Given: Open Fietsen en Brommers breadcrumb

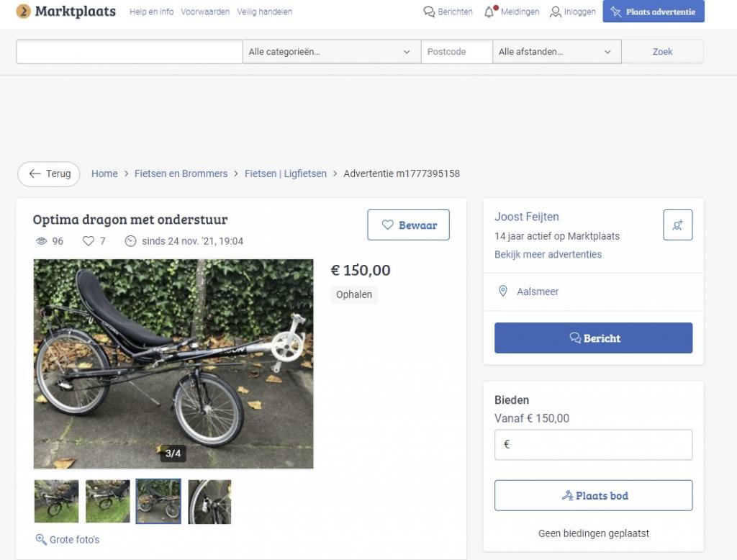Looking at the screenshot, I should point(181,173).
